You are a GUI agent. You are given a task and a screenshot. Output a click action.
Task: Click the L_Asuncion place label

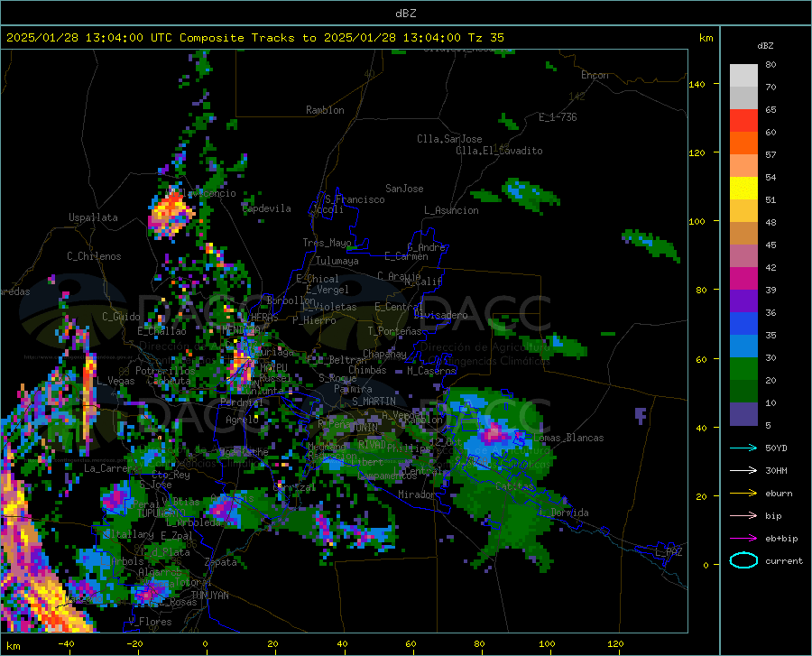tap(451, 210)
